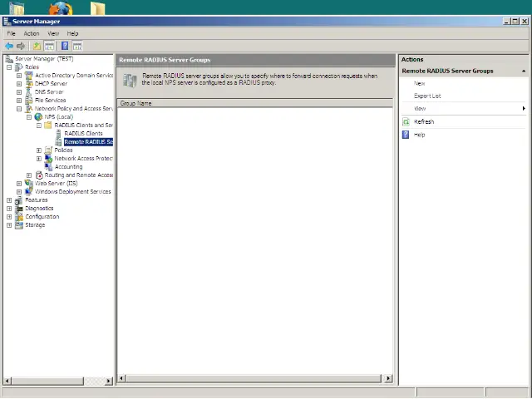Click center pane horizontal scrollbar right arrow
This screenshot has height=399, width=532.
point(388,378)
